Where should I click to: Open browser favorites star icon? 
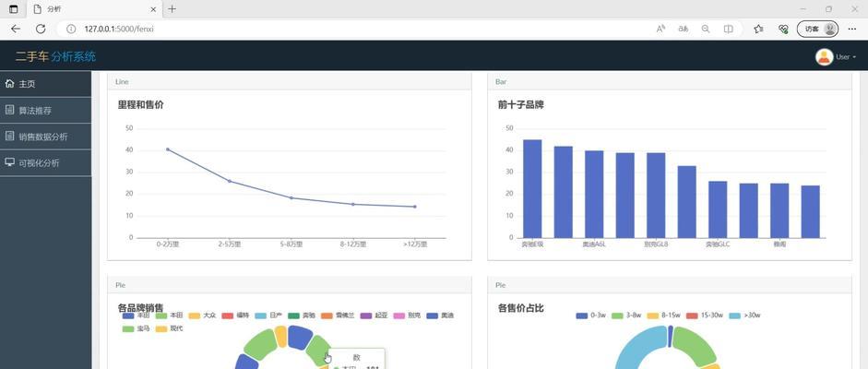click(x=758, y=29)
